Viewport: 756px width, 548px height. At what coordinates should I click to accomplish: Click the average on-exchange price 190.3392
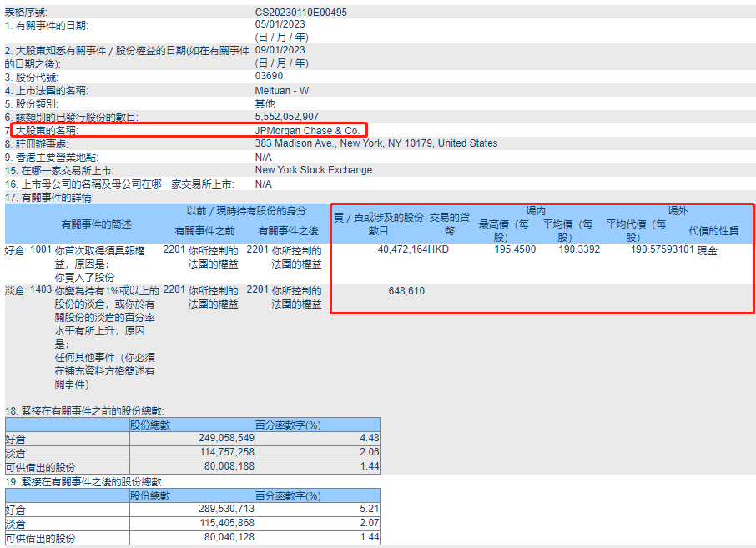[x=579, y=249]
